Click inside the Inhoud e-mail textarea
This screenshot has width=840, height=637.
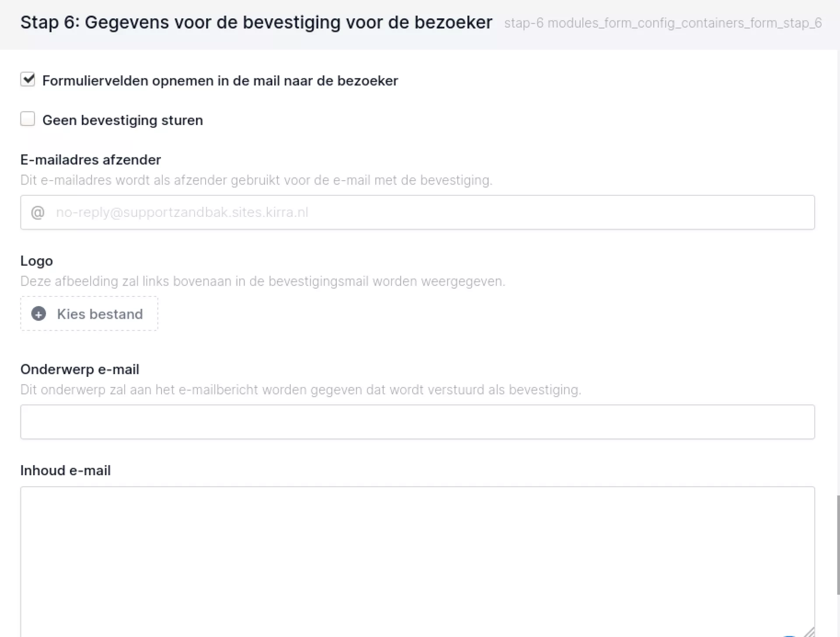coord(417,560)
